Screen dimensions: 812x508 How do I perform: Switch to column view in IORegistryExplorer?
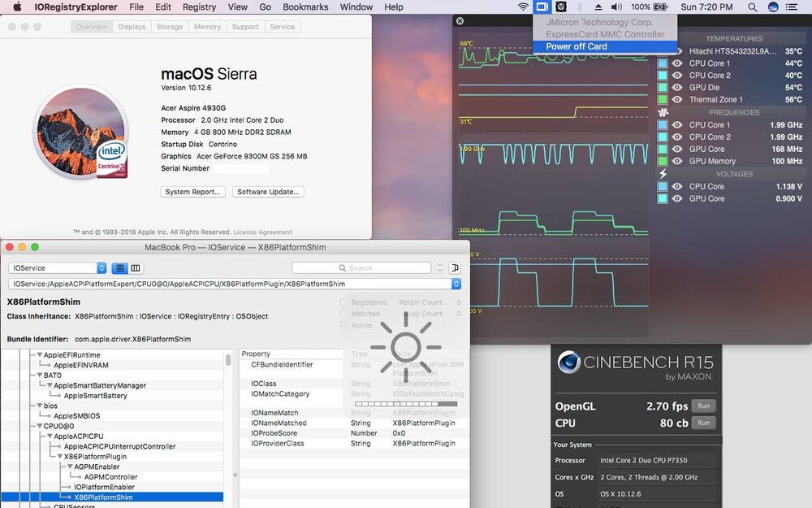point(136,268)
